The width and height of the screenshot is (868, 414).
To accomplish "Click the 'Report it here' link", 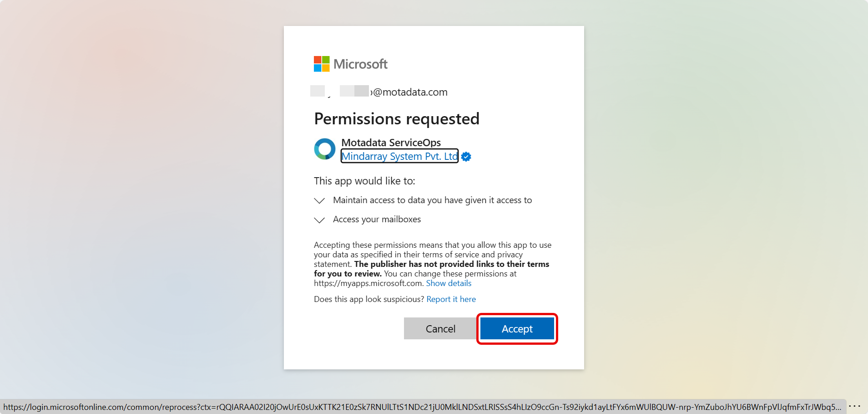I will 451,299.
